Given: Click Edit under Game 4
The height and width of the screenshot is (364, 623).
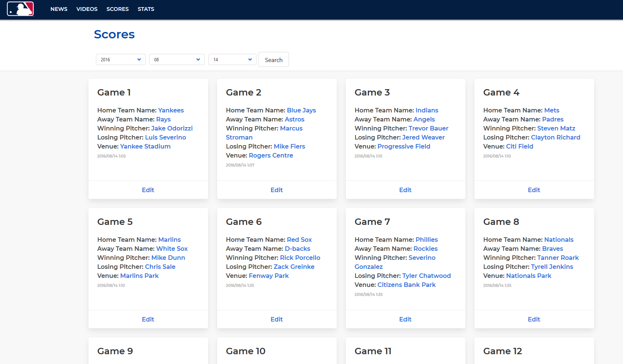Looking at the screenshot, I should click(x=534, y=190).
